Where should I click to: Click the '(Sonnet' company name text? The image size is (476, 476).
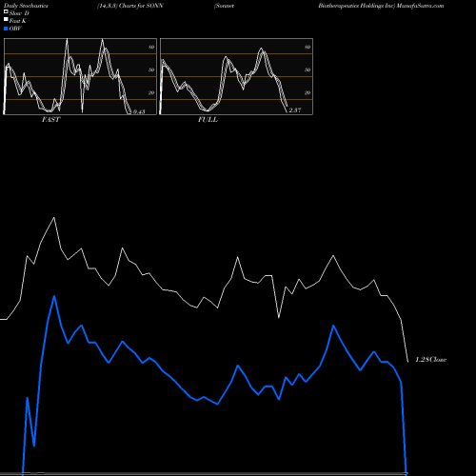tap(225, 6)
